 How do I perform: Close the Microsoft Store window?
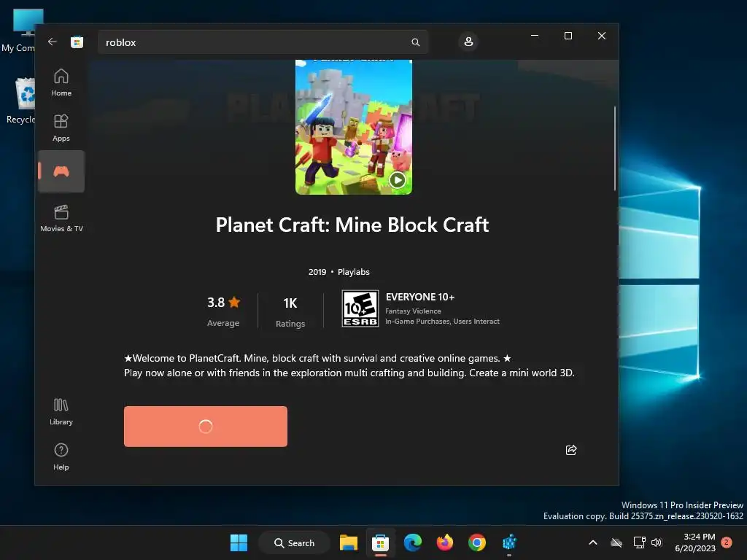tap(602, 36)
